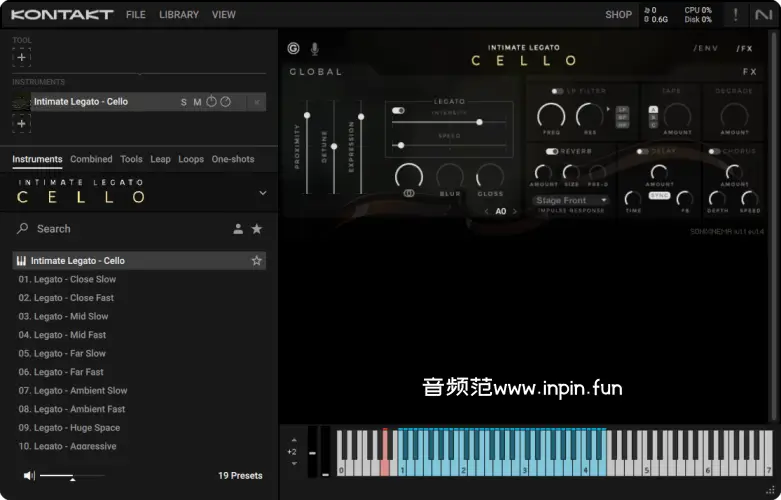Show favorites with the star filter icon
781x500 pixels.
[257, 229]
